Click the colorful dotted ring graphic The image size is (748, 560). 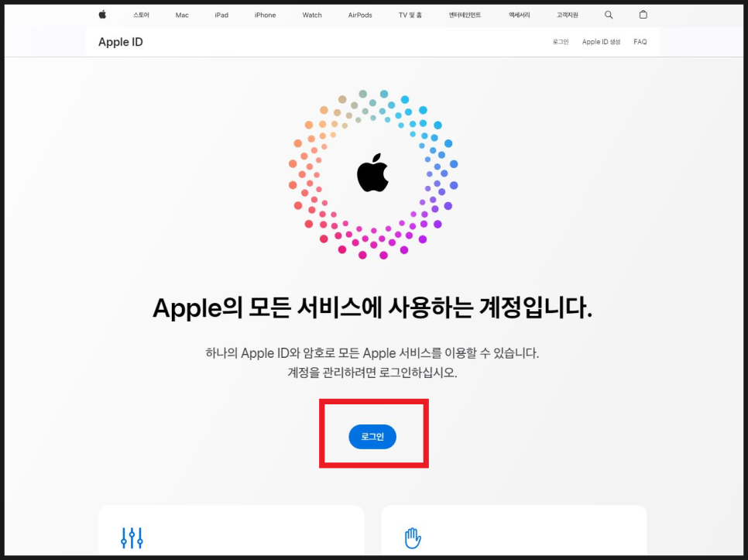point(373,174)
